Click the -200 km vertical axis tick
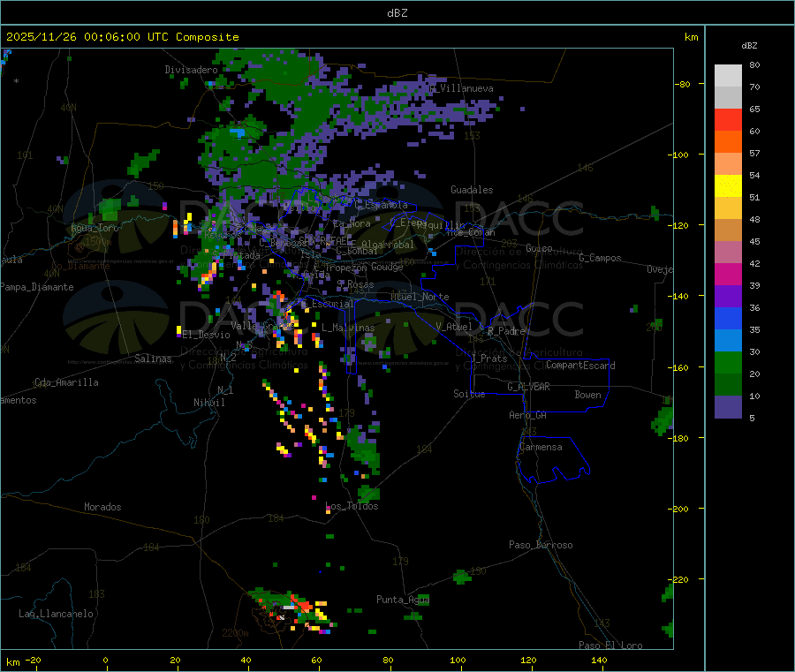This screenshot has height=672, width=795. (x=680, y=509)
